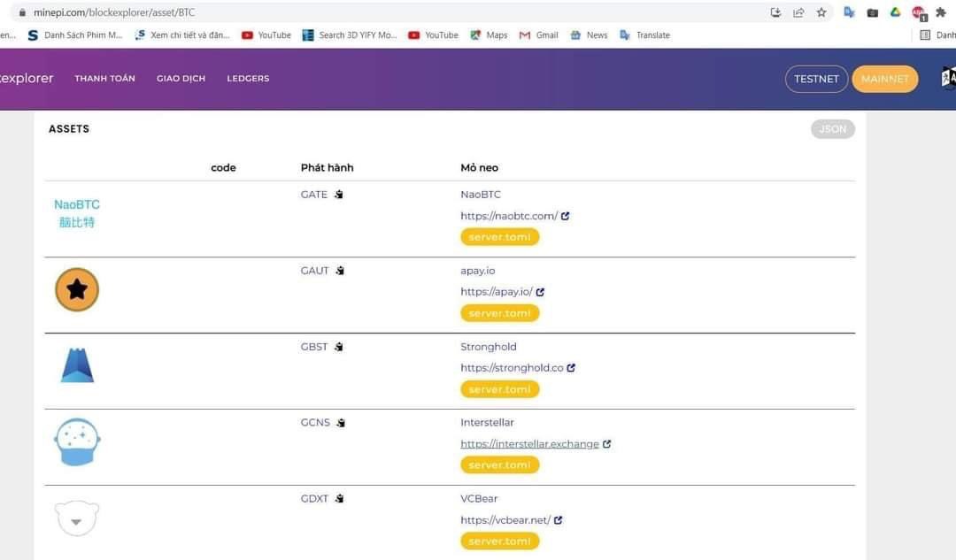Open the News bookmark
This screenshot has width=956, height=560.
click(x=589, y=35)
